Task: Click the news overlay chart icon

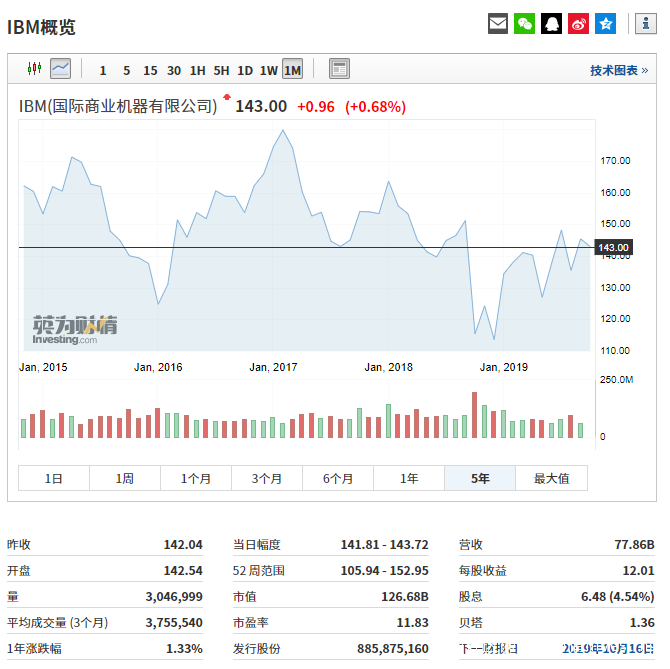Action: coord(339,68)
